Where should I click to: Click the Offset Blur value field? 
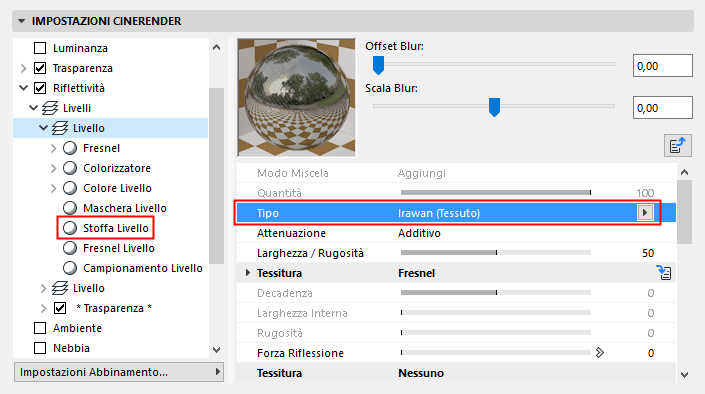pos(663,66)
